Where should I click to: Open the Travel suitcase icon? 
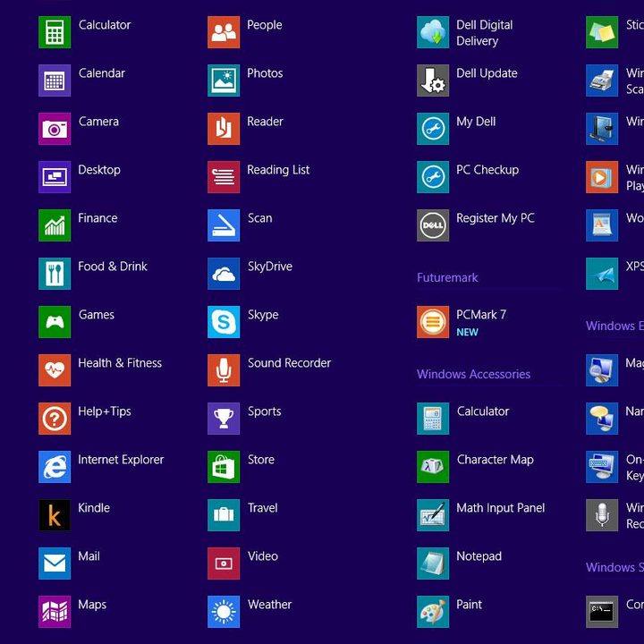coord(224,515)
